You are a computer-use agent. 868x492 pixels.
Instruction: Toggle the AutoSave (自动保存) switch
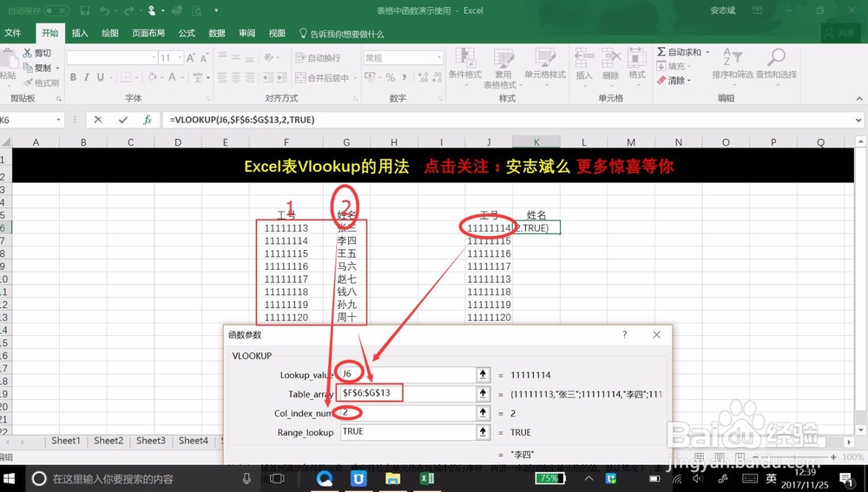56,10
